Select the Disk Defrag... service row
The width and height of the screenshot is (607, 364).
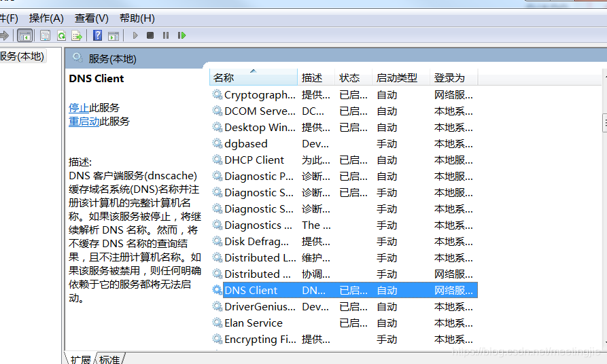(x=344, y=241)
